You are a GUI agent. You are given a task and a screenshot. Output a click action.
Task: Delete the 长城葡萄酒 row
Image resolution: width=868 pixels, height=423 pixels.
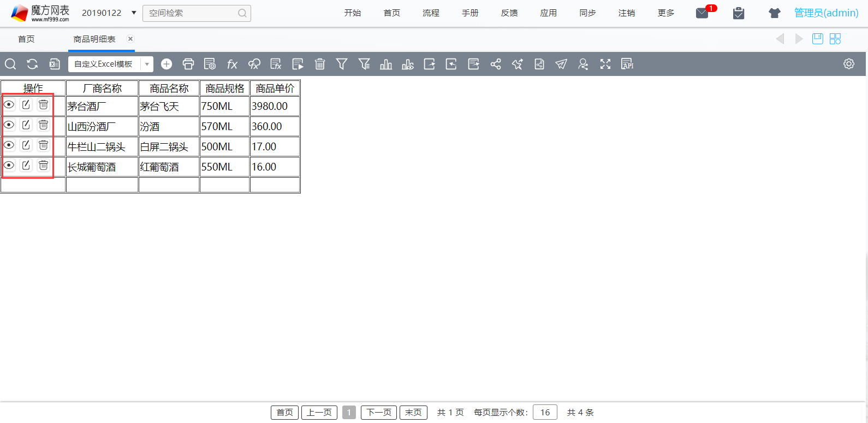tap(43, 165)
